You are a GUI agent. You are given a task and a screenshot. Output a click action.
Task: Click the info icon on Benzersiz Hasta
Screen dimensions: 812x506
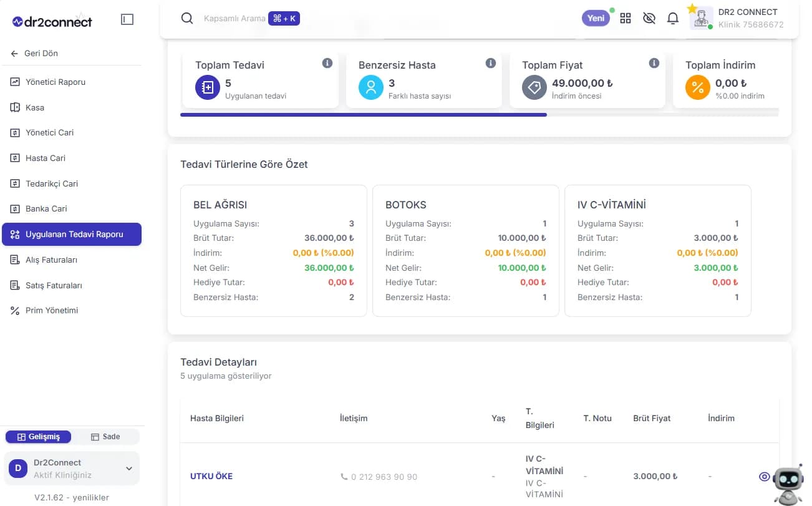pyautogui.click(x=491, y=63)
